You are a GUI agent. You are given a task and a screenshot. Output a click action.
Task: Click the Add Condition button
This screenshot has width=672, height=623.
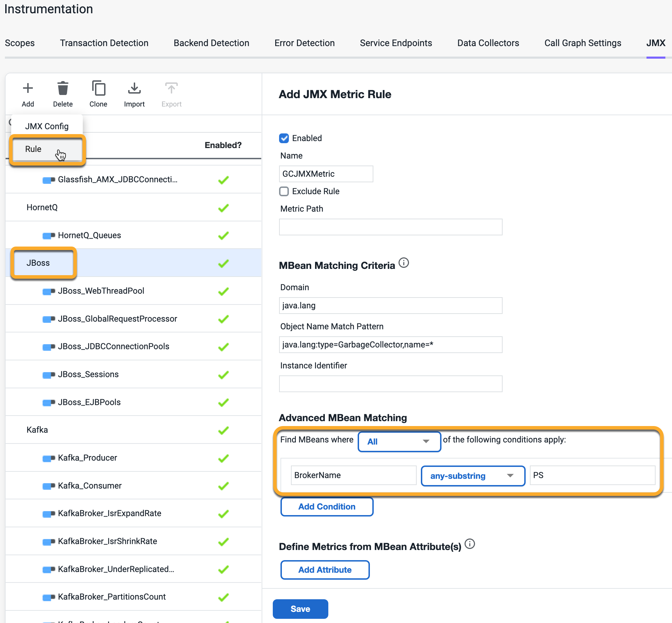(x=327, y=507)
